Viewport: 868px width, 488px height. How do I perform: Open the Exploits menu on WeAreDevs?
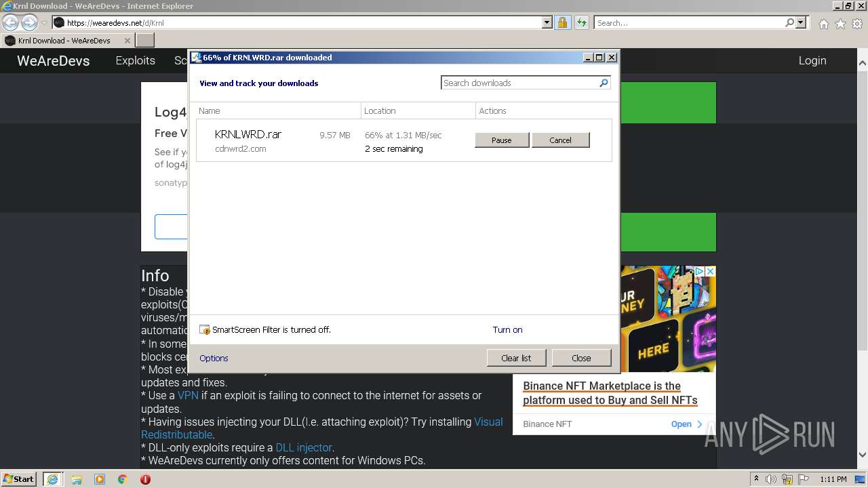135,60
